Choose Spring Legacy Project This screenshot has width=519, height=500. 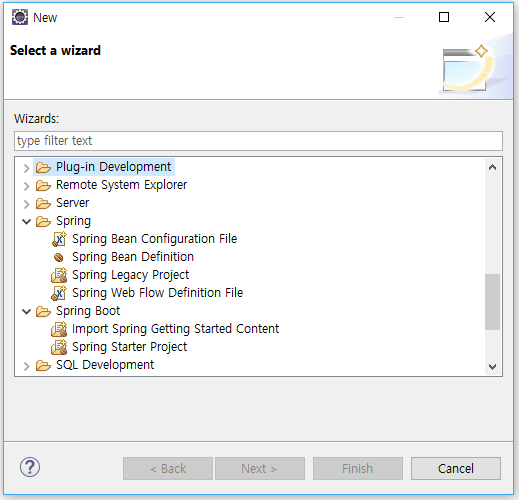pyautogui.click(x=131, y=275)
